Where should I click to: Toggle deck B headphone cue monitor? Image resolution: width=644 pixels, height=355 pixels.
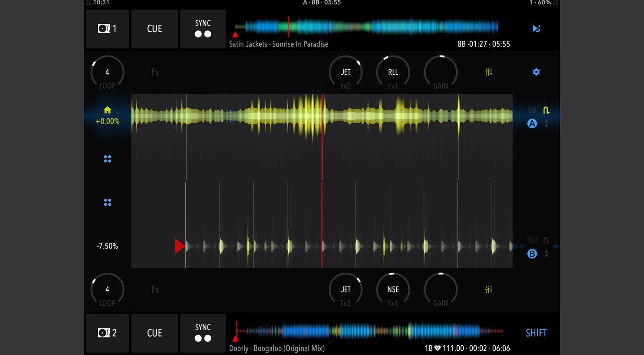click(546, 241)
